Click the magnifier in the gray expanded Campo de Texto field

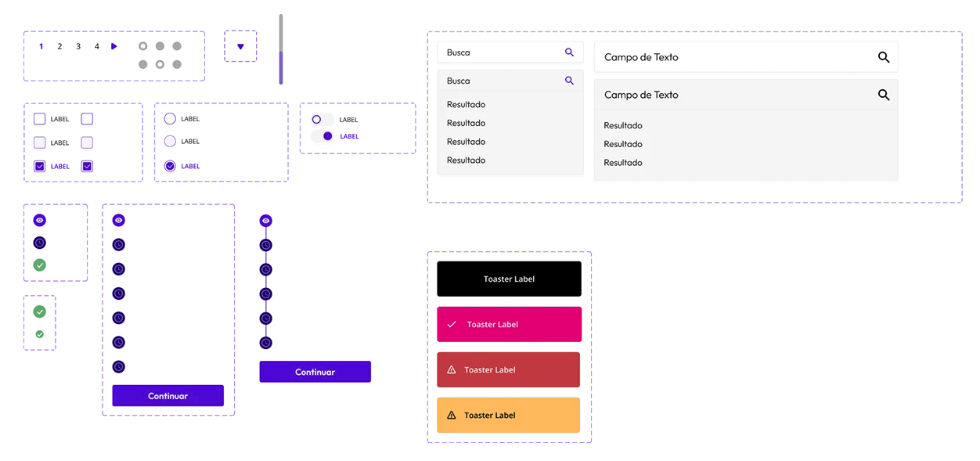tap(884, 95)
